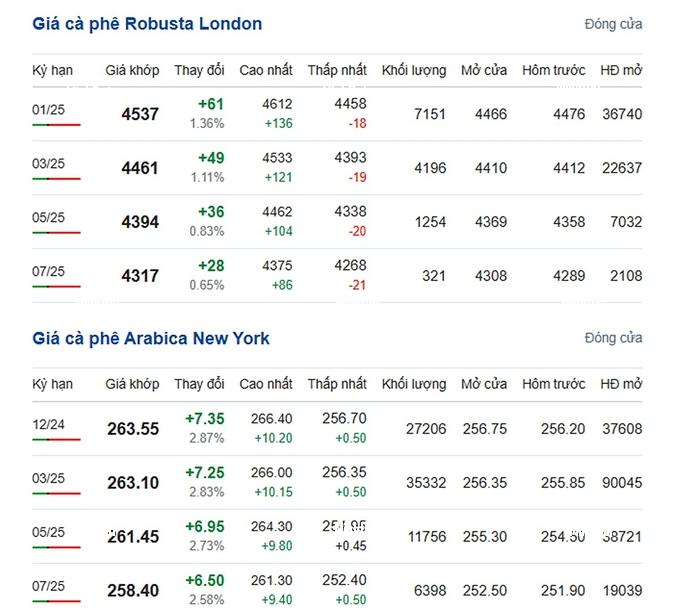
Task: Click the previous close 251.90
Action: tap(563, 591)
